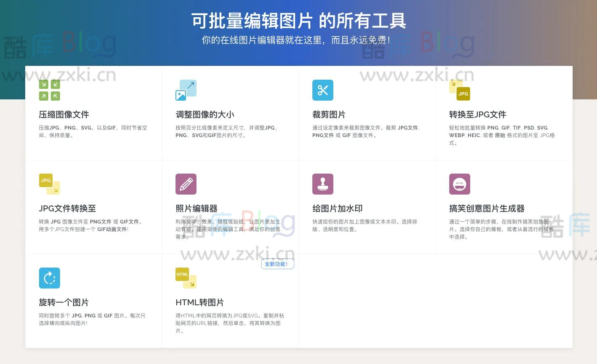The width and height of the screenshot is (597, 364).
Task: Open the 压缩图像文件 tool via its title
Action: coord(64,114)
